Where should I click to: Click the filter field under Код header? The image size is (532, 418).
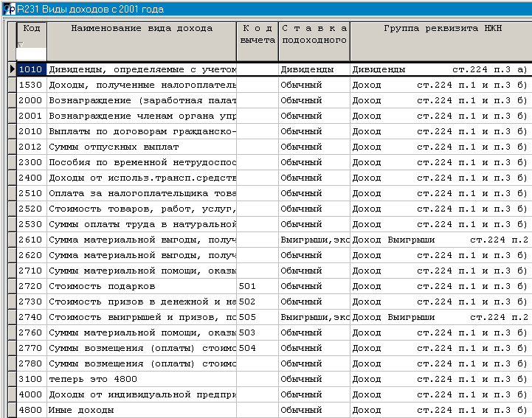pyautogui.click(x=31, y=55)
